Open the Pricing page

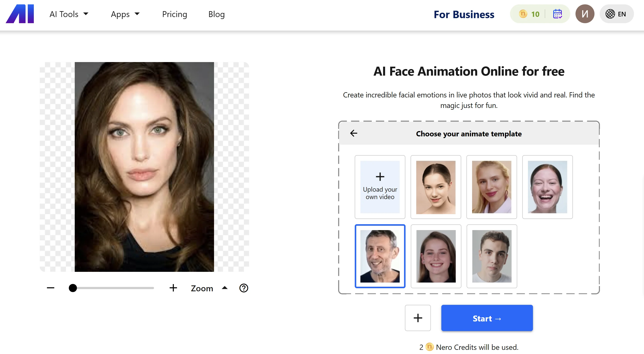(x=175, y=14)
